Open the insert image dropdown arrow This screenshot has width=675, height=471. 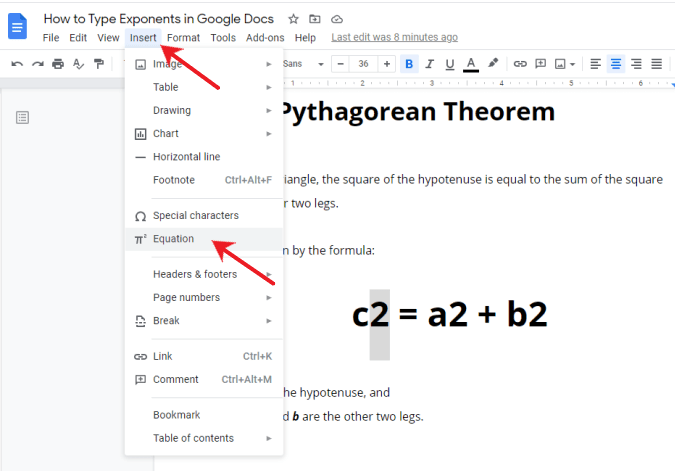click(x=572, y=65)
